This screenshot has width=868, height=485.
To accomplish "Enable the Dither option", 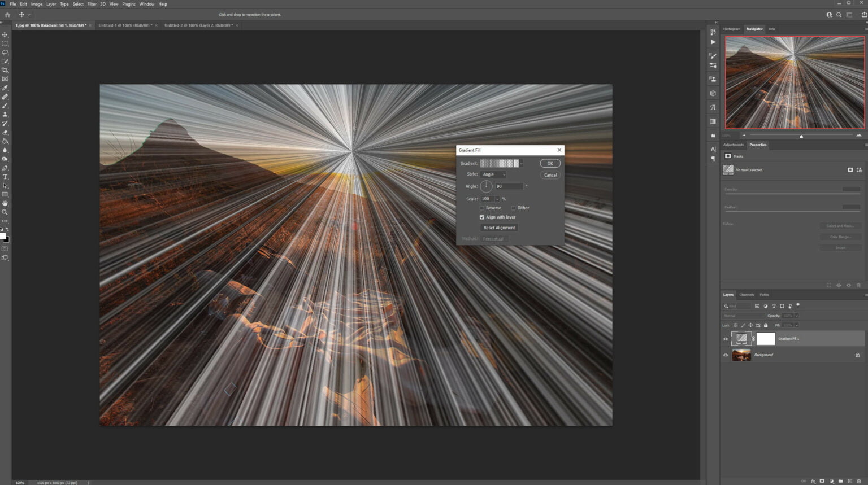I will (x=513, y=208).
